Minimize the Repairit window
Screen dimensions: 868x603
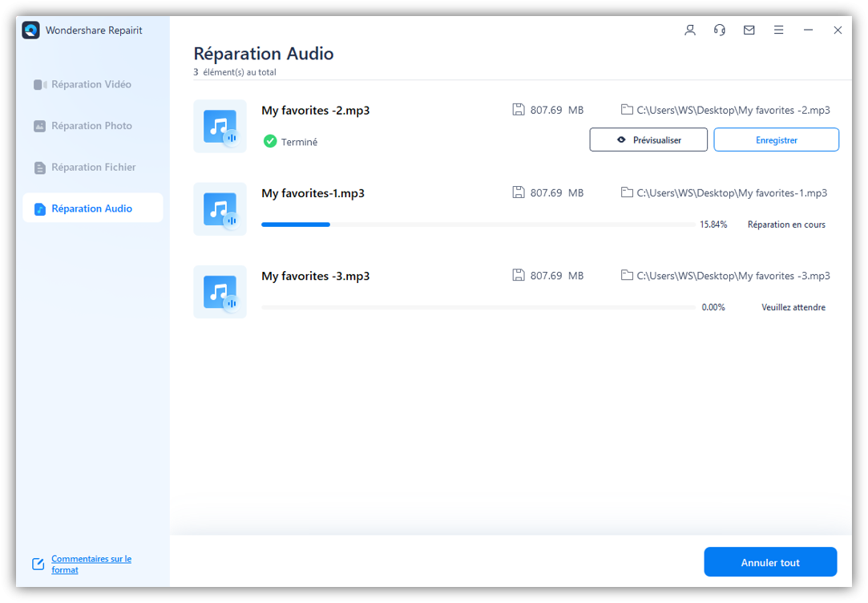808,30
